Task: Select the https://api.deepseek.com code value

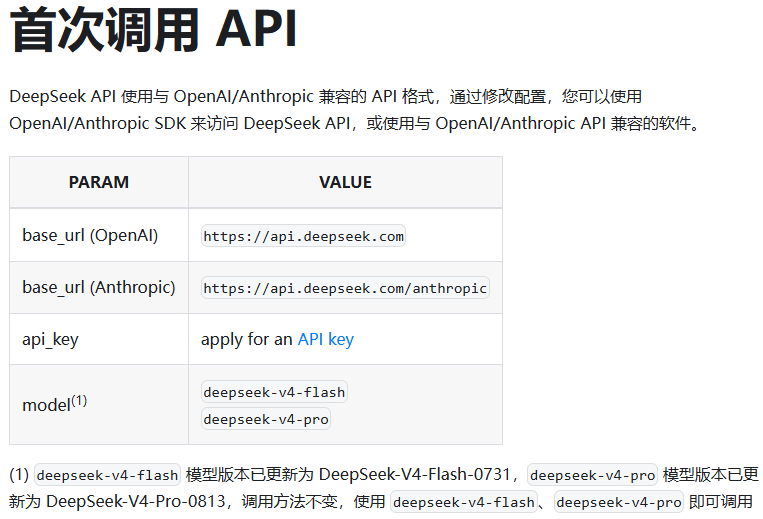Action: coord(303,236)
